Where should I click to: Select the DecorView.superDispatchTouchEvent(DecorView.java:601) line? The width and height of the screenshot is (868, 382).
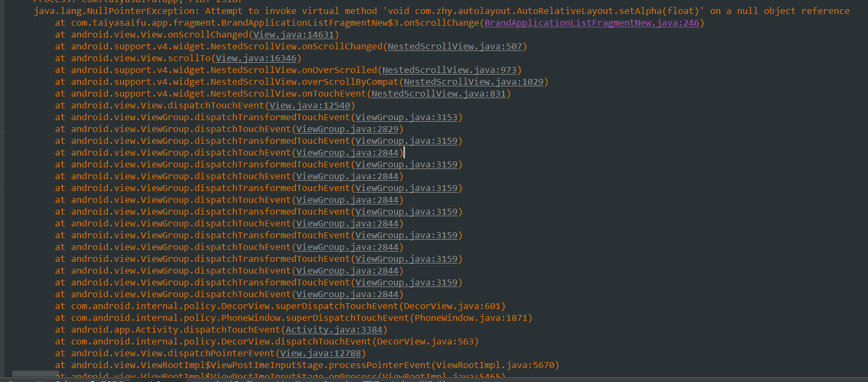pyautogui.click(x=280, y=306)
